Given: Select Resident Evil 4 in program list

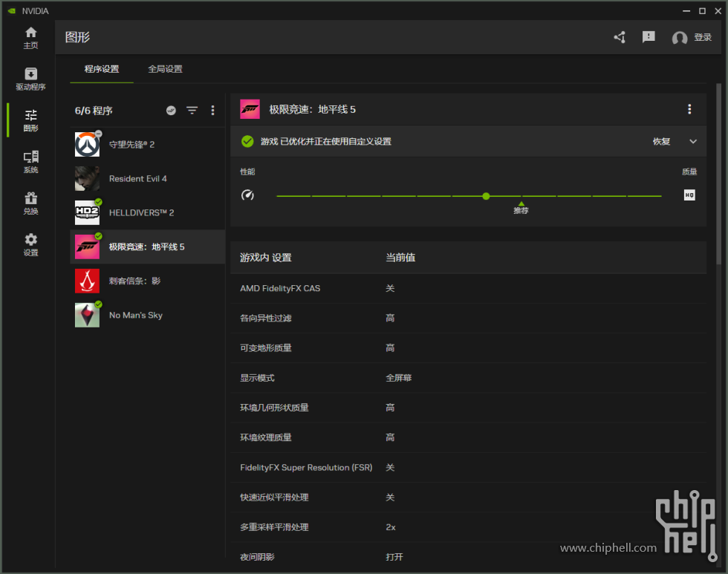Looking at the screenshot, I should coord(148,179).
